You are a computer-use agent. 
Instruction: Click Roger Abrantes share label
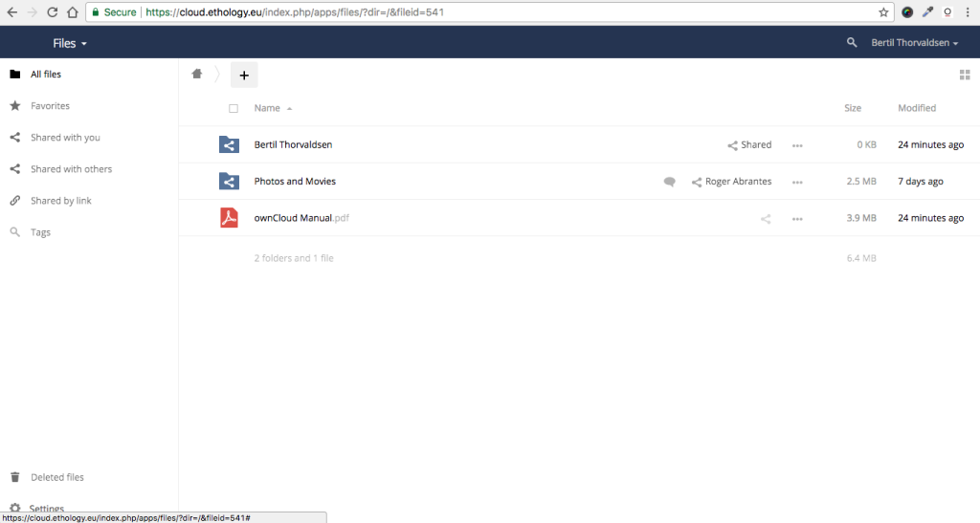point(731,182)
